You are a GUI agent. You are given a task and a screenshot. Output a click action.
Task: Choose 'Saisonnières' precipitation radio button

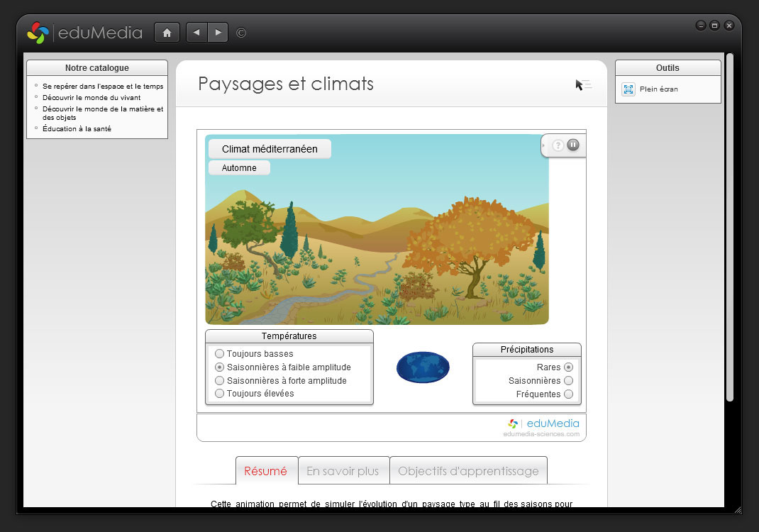point(568,381)
